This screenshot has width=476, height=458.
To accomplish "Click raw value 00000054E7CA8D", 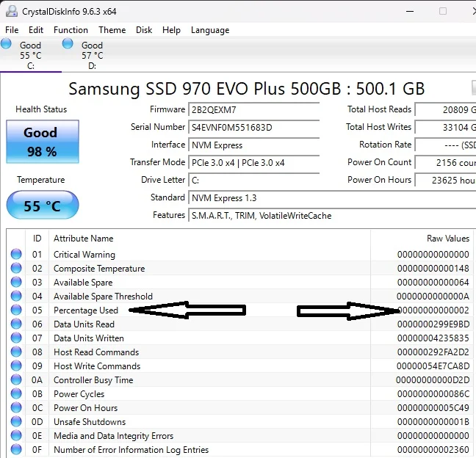I will (x=433, y=366).
